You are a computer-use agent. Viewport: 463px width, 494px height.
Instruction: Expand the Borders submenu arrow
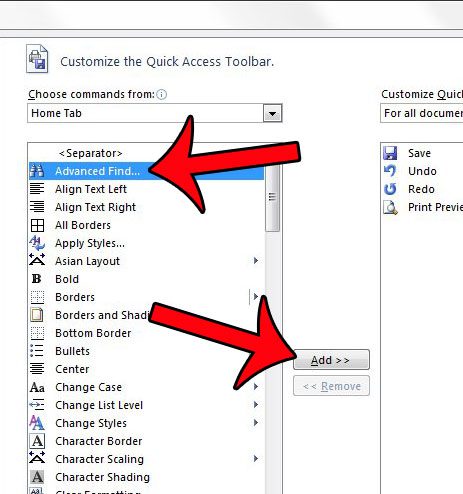point(256,296)
